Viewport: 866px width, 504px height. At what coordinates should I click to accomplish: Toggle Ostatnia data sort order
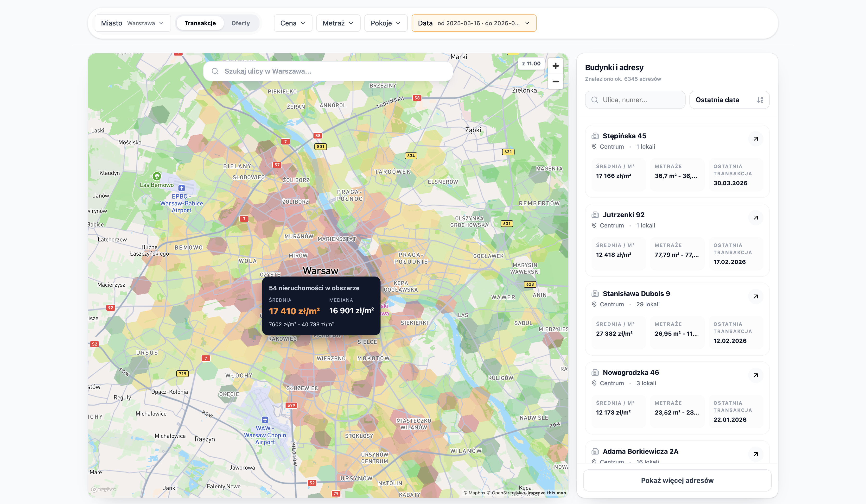click(x=729, y=100)
